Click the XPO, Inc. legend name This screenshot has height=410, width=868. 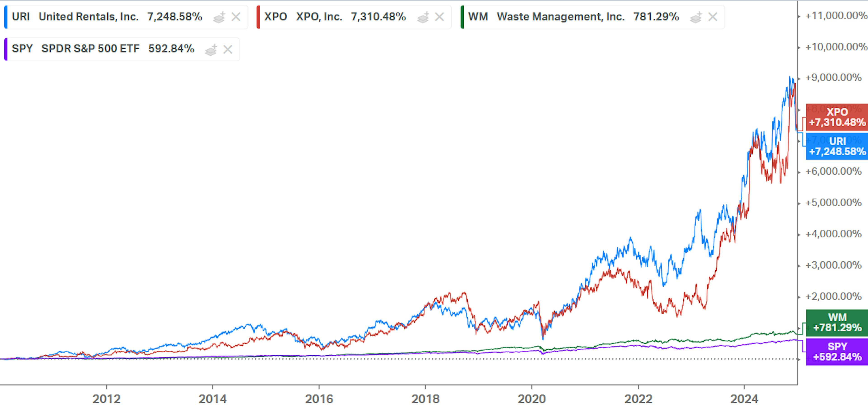pos(319,17)
